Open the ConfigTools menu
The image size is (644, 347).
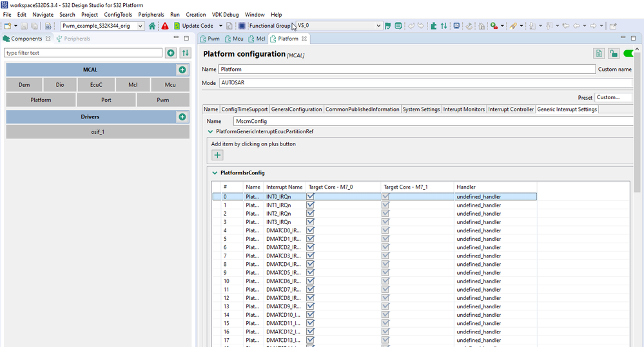coord(118,14)
